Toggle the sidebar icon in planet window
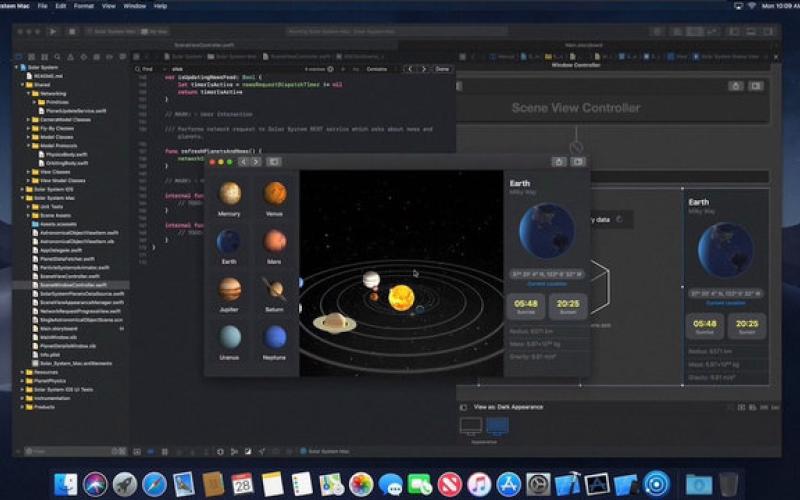Screen dimensions: 800x500 [273, 161]
